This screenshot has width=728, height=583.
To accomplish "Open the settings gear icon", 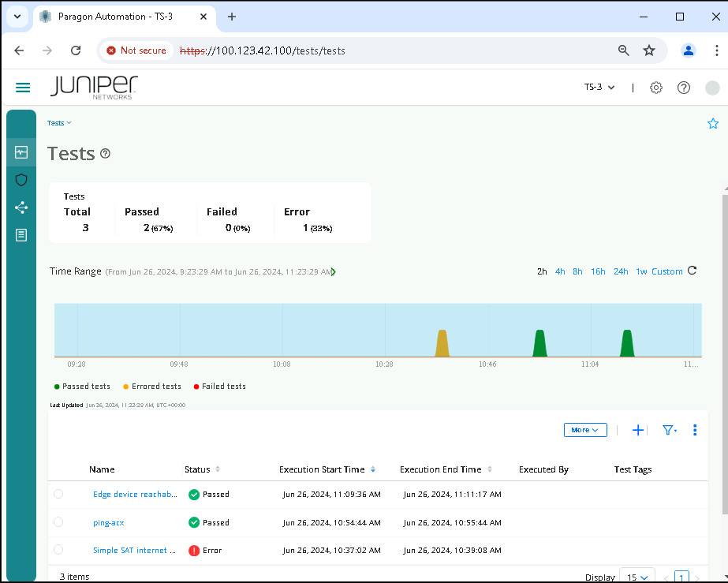I will click(x=655, y=88).
